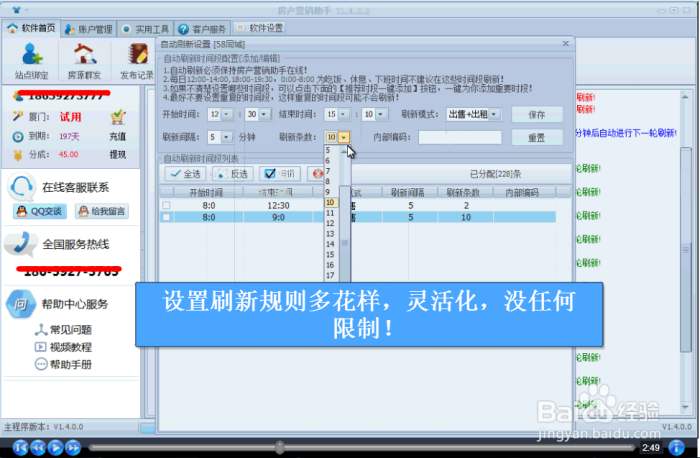Rewind the video in the player

pyautogui.click(x=38, y=447)
